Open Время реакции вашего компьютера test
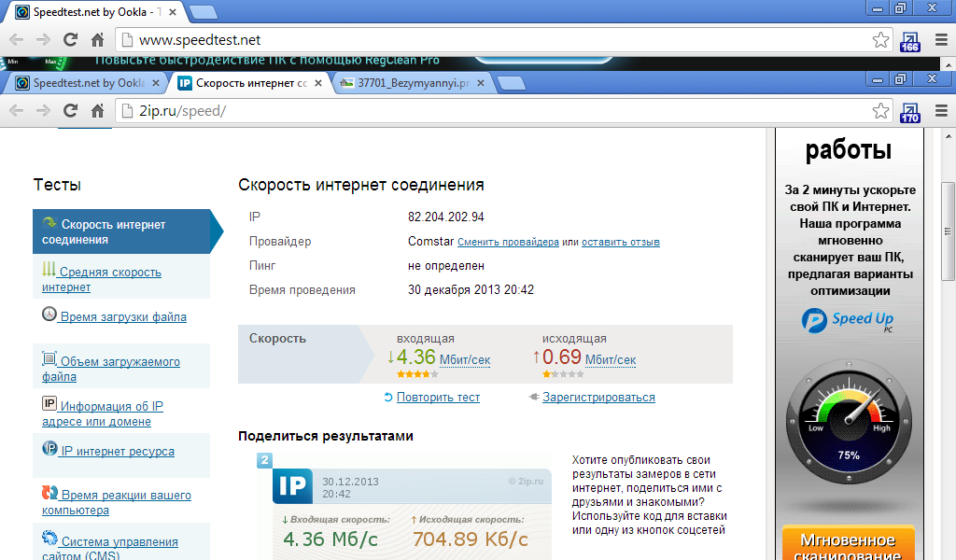 click(x=117, y=503)
